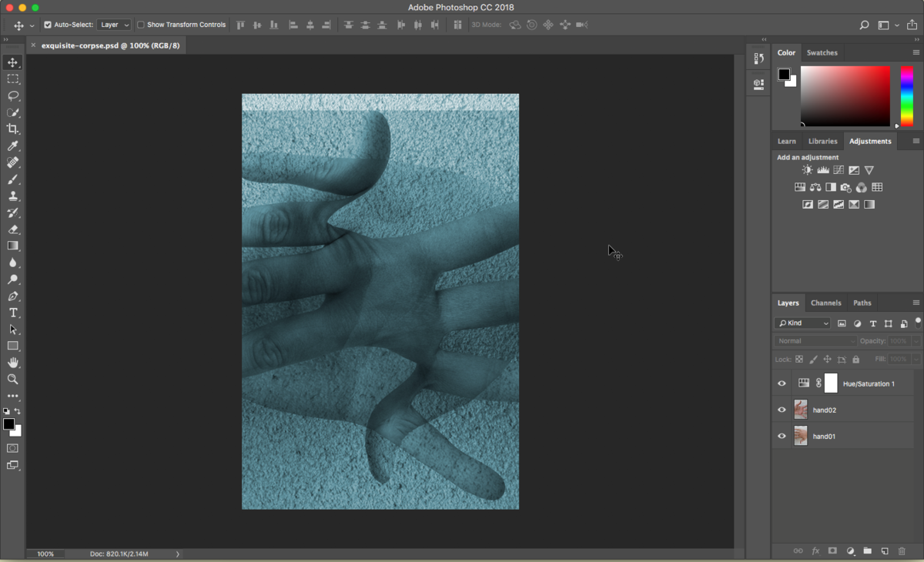Viewport: 924px width, 562px height.
Task: Uncheck the Auto-Select checkbox
Action: (x=48, y=25)
